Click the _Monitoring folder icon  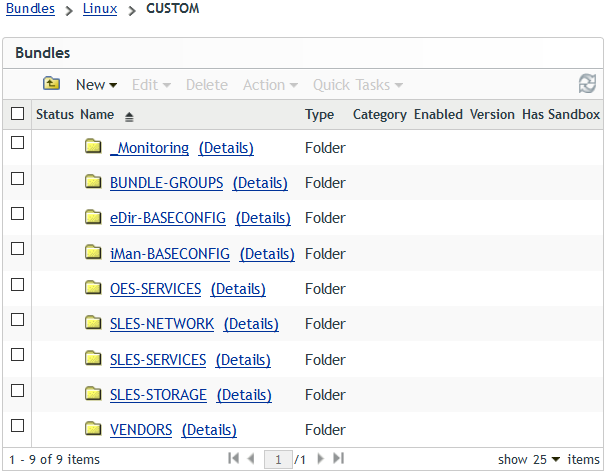(94, 148)
